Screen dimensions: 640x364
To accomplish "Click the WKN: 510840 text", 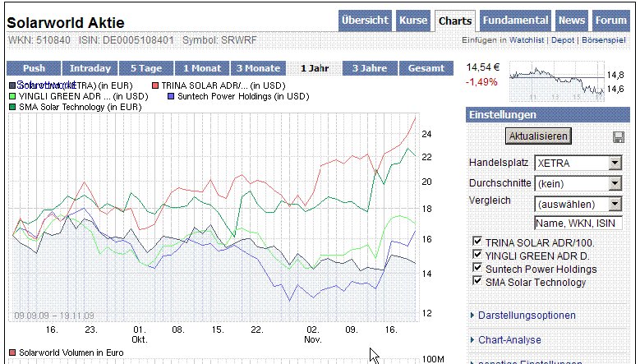I will point(39,40).
